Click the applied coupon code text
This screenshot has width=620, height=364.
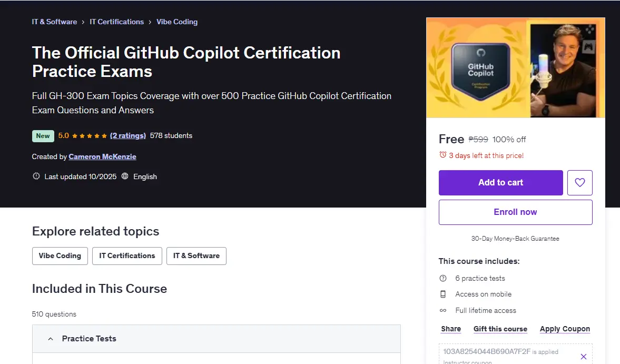pos(487,351)
